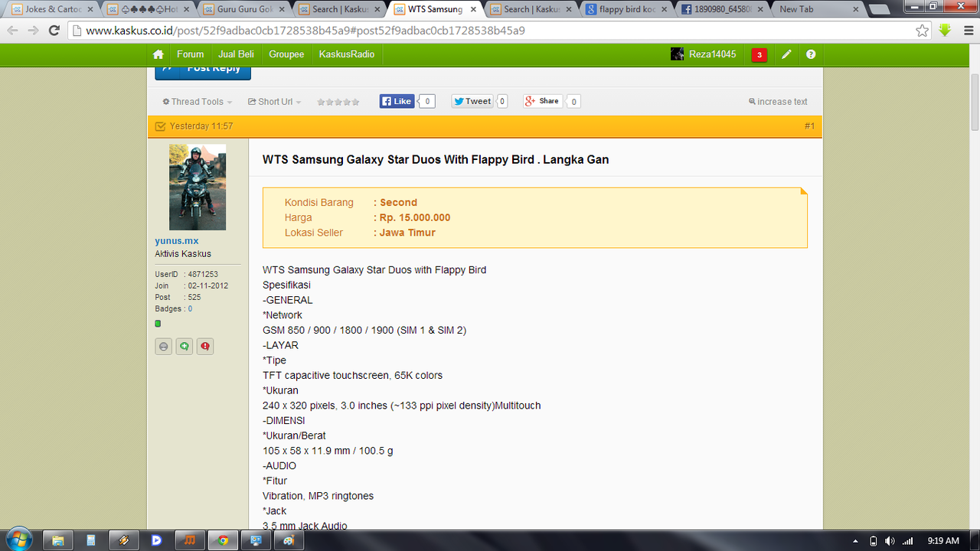Rate thread using star rating icons
Image resolution: width=980 pixels, height=551 pixels.
[338, 102]
